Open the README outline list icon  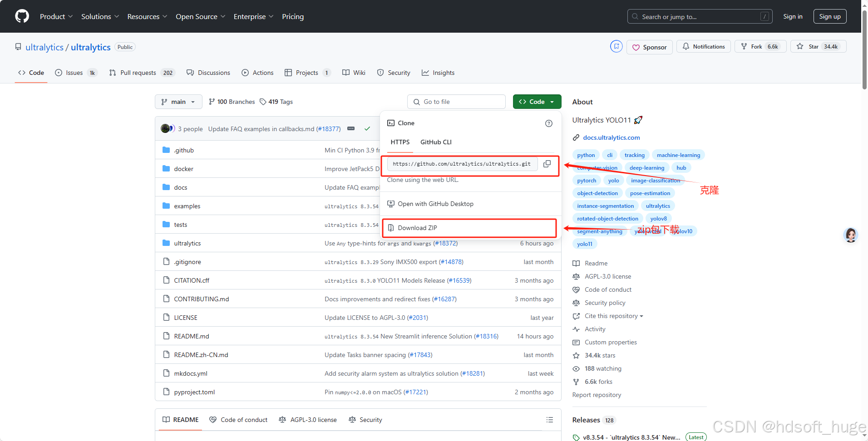(x=550, y=420)
